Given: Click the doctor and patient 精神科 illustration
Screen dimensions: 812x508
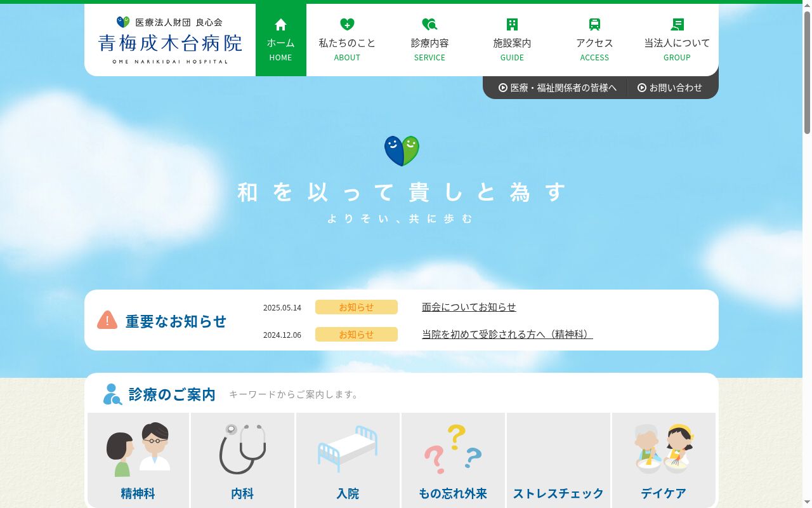Looking at the screenshot, I should (x=138, y=450).
